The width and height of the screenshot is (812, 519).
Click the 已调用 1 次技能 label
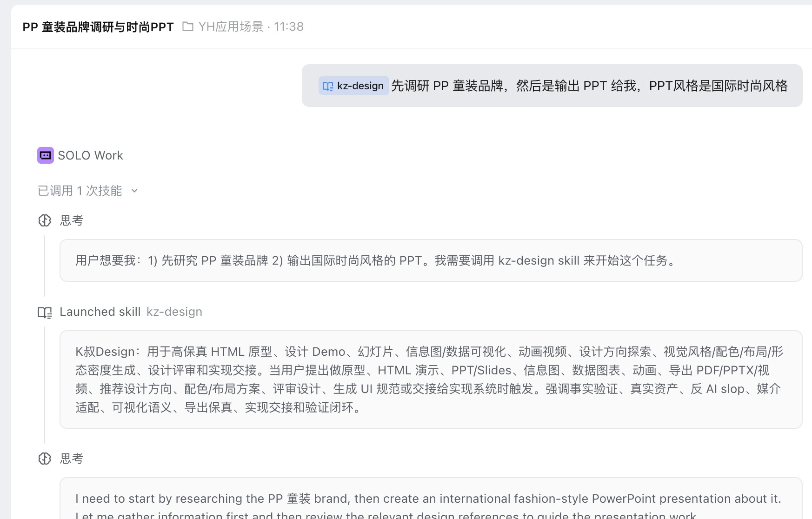click(x=80, y=191)
